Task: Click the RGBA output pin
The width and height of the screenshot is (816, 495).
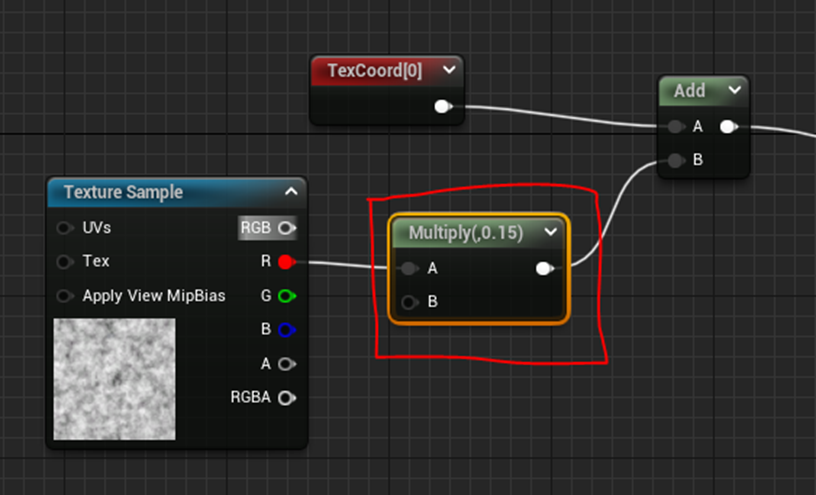Action: [287, 398]
